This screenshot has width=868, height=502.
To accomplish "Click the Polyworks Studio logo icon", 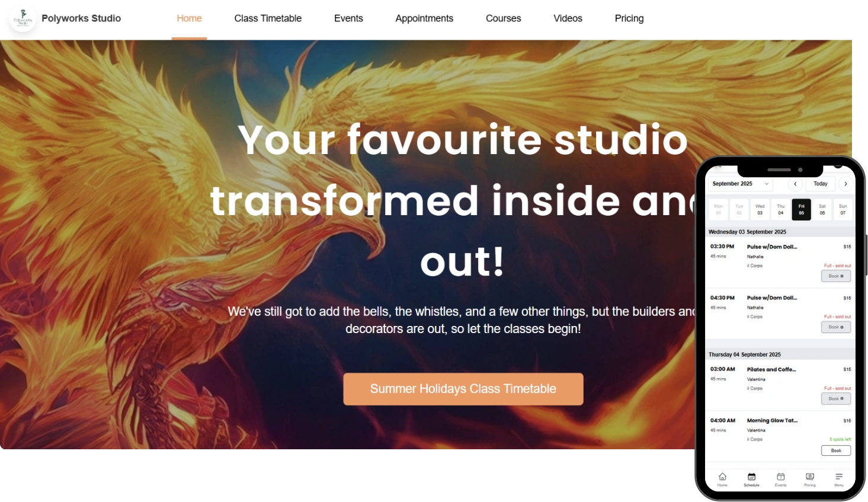I will click(23, 19).
